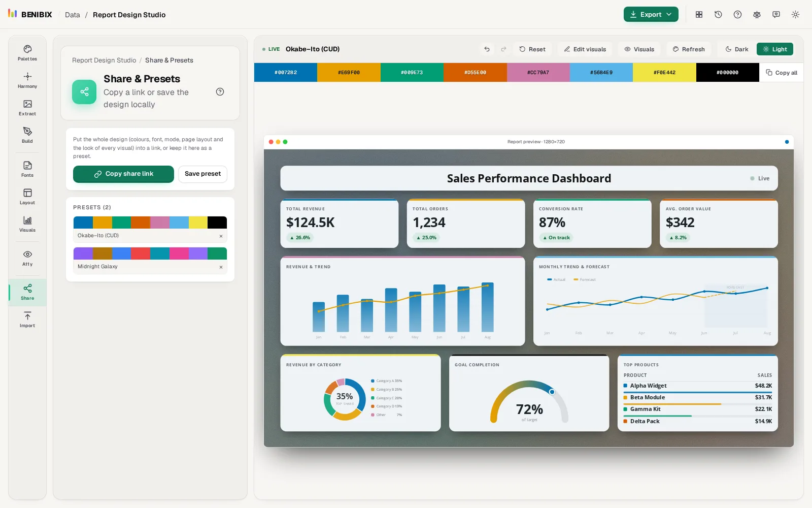The image size is (812, 508).
Task: Remove the Midnight Galaxy preset
Action: point(221,267)
